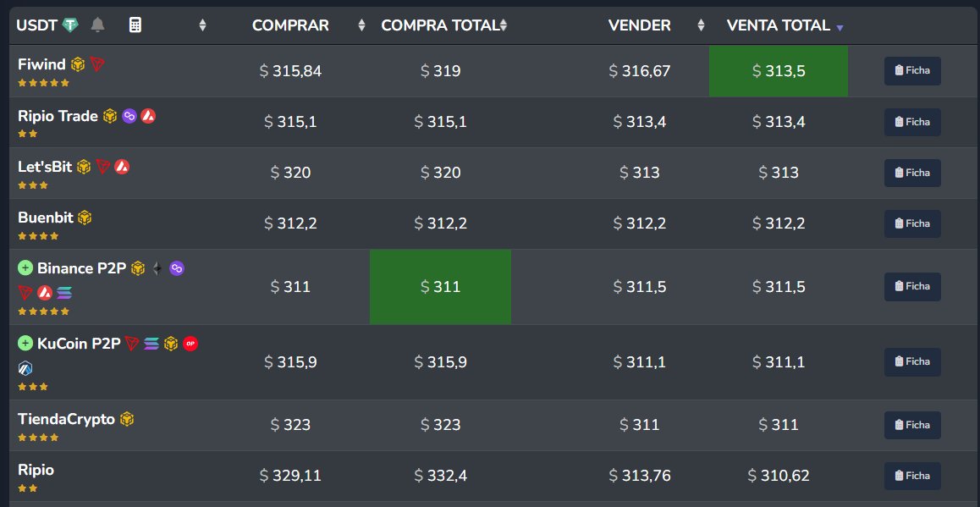
Task: Click the Avalanche icon beside Let'sBit
Action: (122, 167)
